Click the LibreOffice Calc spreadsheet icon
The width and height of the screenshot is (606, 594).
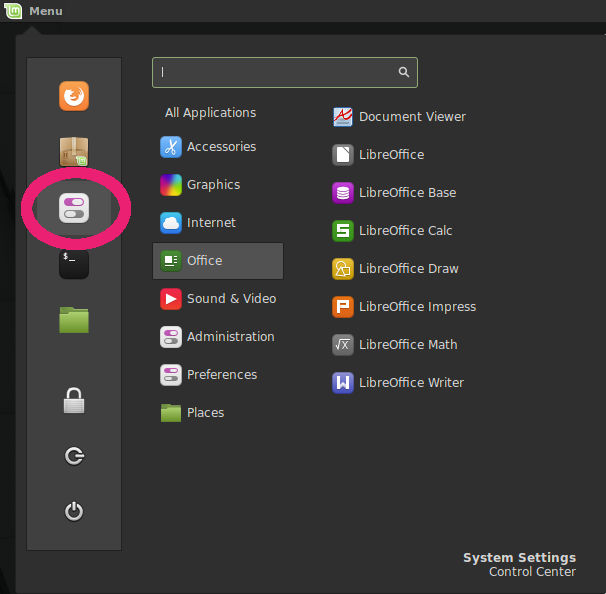click(x=343, y=231)
